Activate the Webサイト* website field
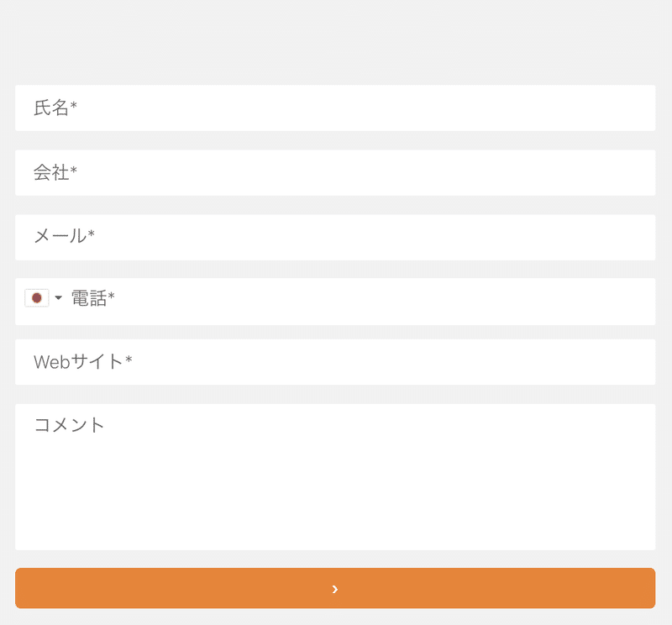 (x=336, y=361)
